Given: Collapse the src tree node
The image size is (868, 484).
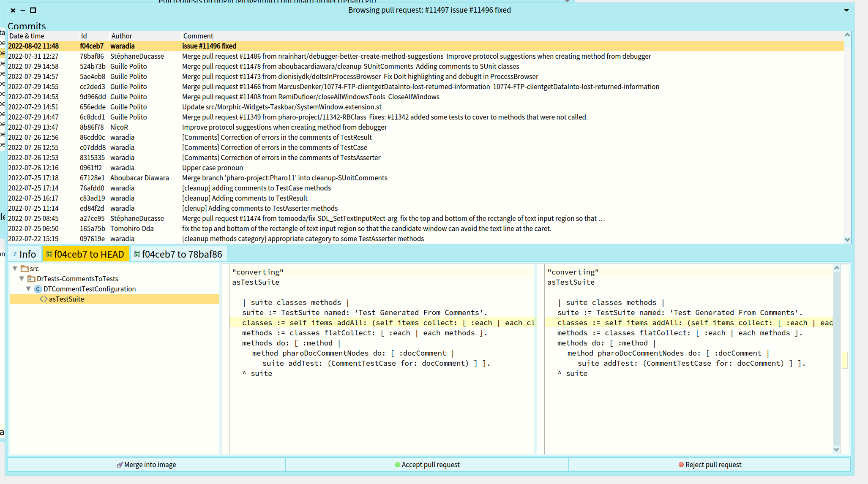Looking at the screenshot, I should click(15, 269).
